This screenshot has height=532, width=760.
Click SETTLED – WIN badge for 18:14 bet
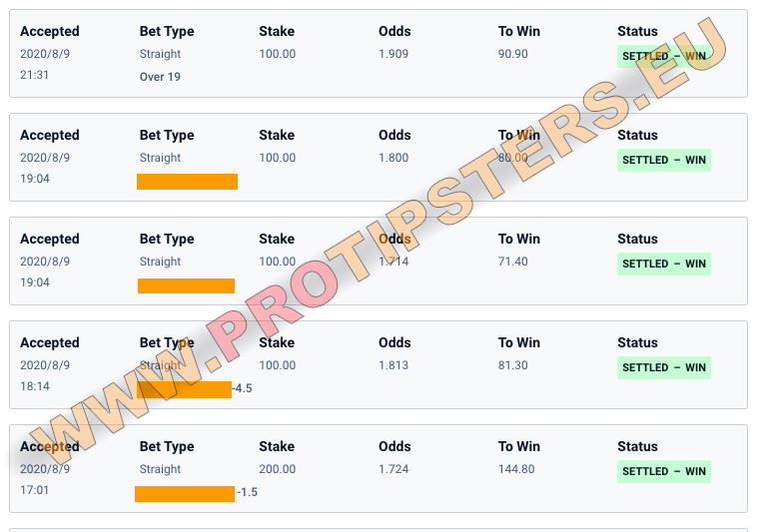point(663,367)
